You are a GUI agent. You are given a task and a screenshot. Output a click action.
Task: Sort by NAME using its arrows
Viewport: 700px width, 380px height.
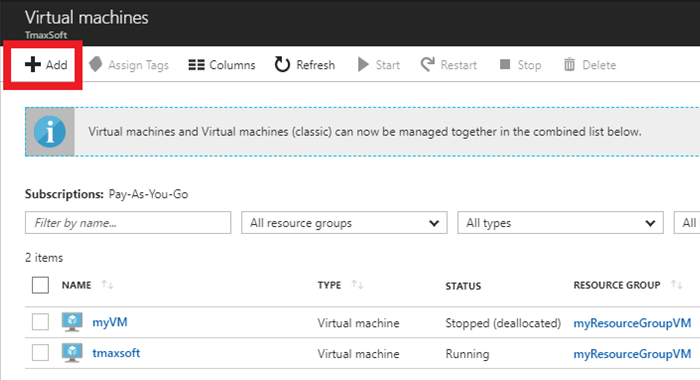107,284
